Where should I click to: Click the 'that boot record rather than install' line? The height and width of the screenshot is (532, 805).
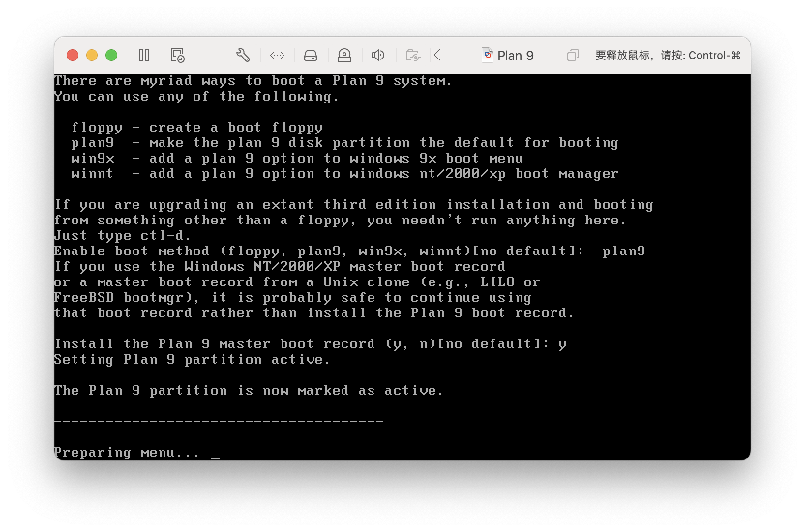(314, 313)
